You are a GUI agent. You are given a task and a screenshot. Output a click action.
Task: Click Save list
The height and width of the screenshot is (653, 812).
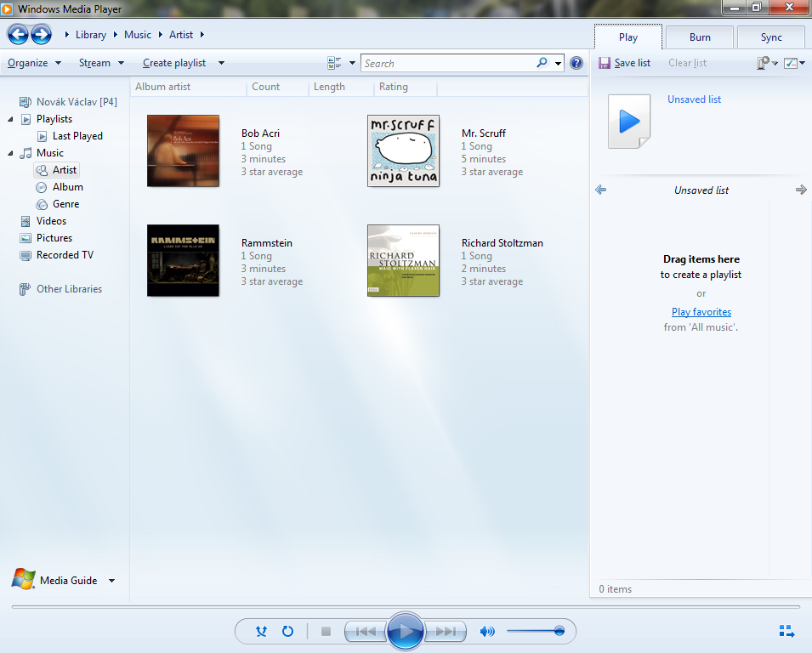pyautogui.click(x=633, y=63)
